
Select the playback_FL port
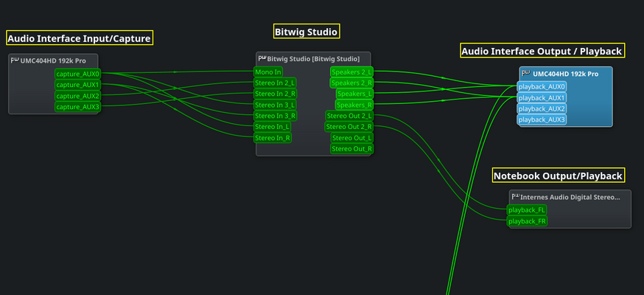[x=527, y=210]
